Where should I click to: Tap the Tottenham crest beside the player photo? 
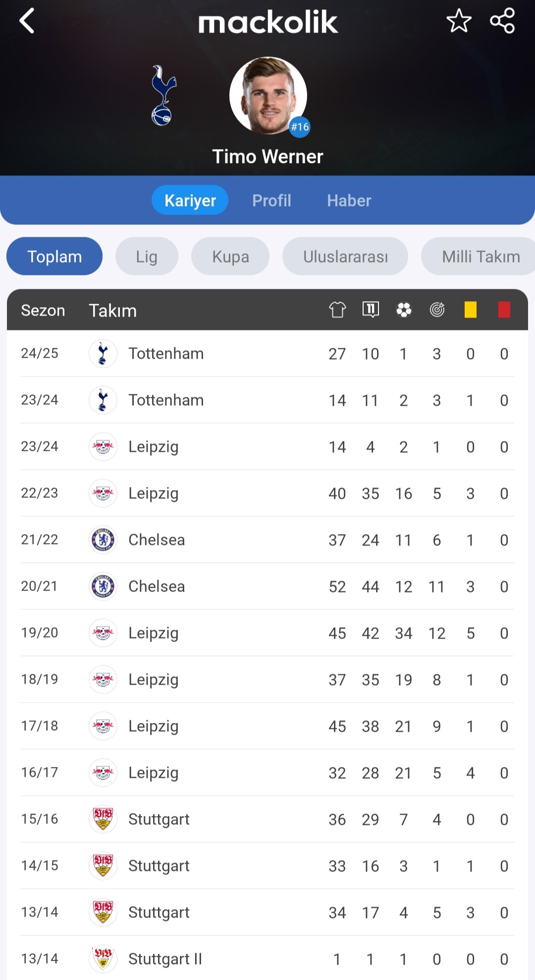164,95
